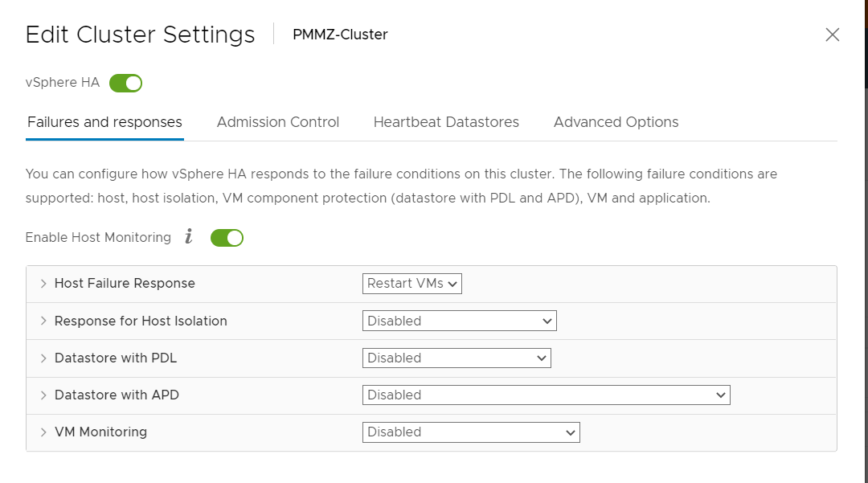Image resolution: width=868 pixels, height=483 pixels.
Task: Switch to the Heartbeat Datastores tab
Action: 446,122
